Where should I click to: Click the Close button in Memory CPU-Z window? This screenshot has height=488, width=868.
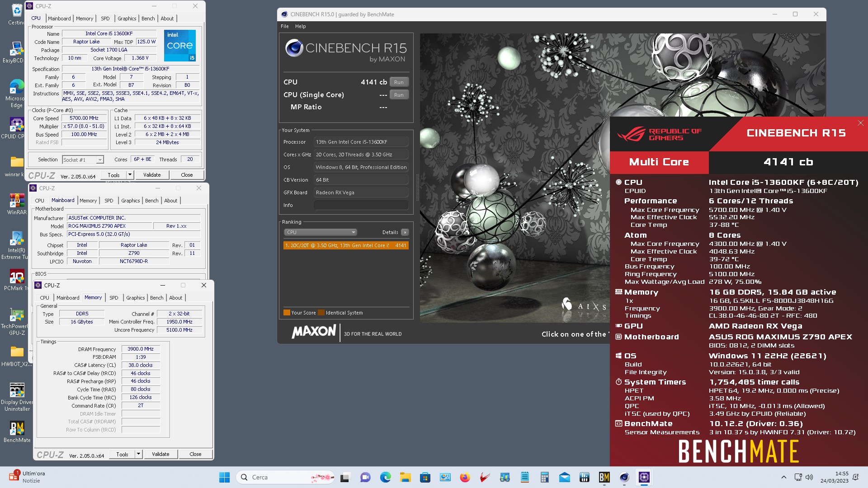point(195,454)
